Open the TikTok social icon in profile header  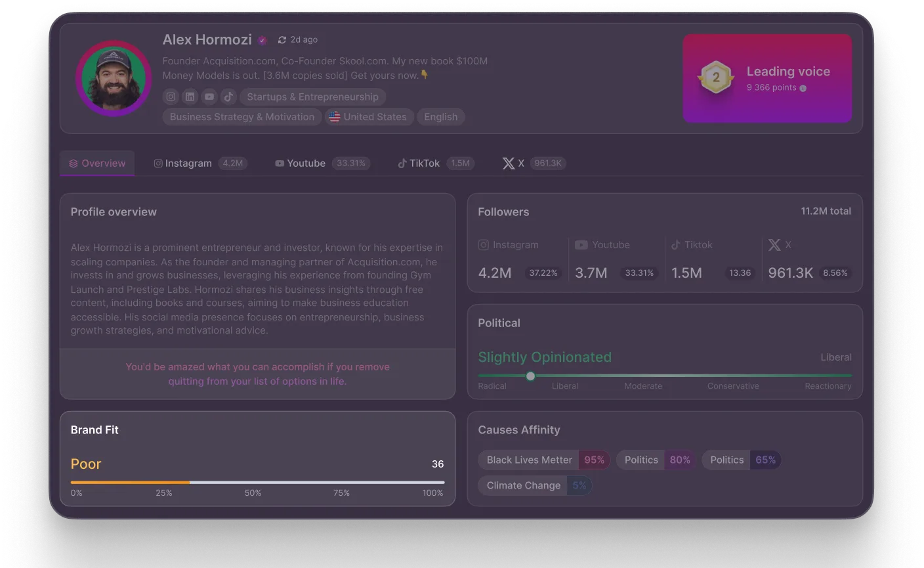228,97
